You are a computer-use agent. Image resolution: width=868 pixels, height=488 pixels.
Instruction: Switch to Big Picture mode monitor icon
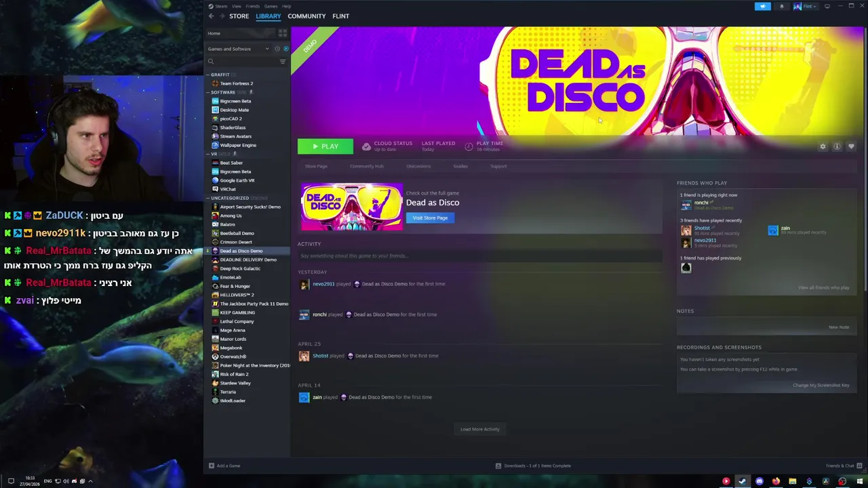[827, 6]
